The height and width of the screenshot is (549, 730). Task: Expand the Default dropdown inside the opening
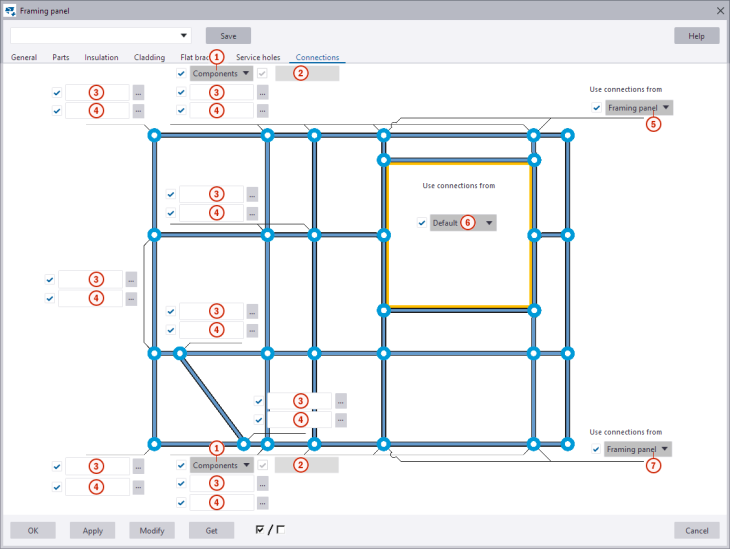tap(463, 223)
